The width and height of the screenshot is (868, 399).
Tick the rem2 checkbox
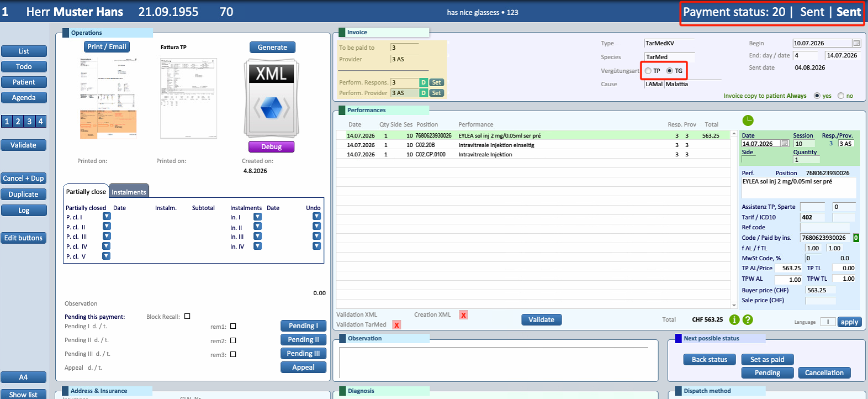coord(233,341)
